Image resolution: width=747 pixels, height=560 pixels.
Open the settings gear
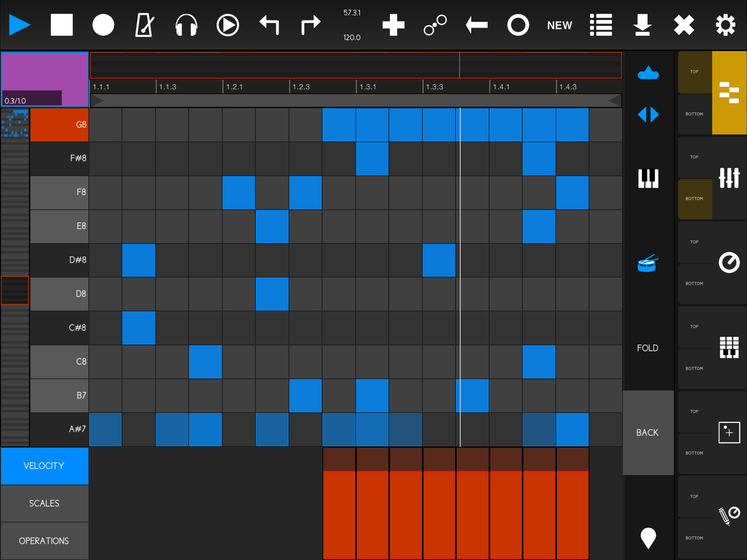725,25
